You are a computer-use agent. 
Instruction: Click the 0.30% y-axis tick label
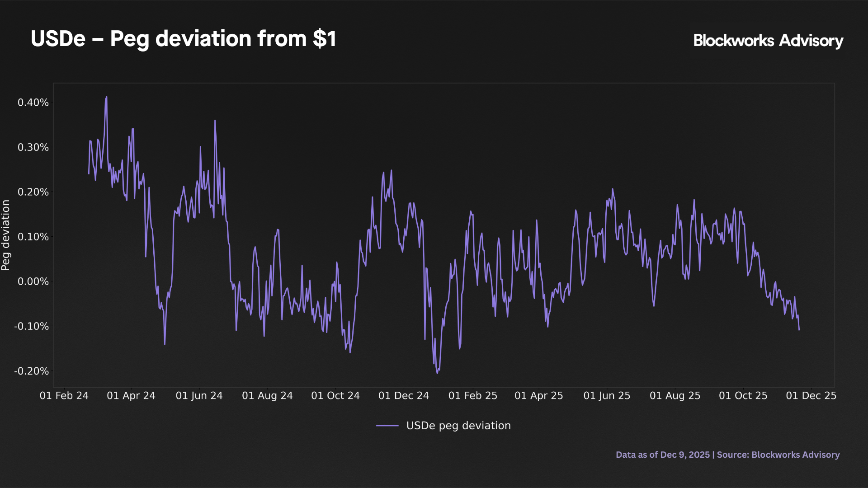pyautogui.click(x=33, y=147)
